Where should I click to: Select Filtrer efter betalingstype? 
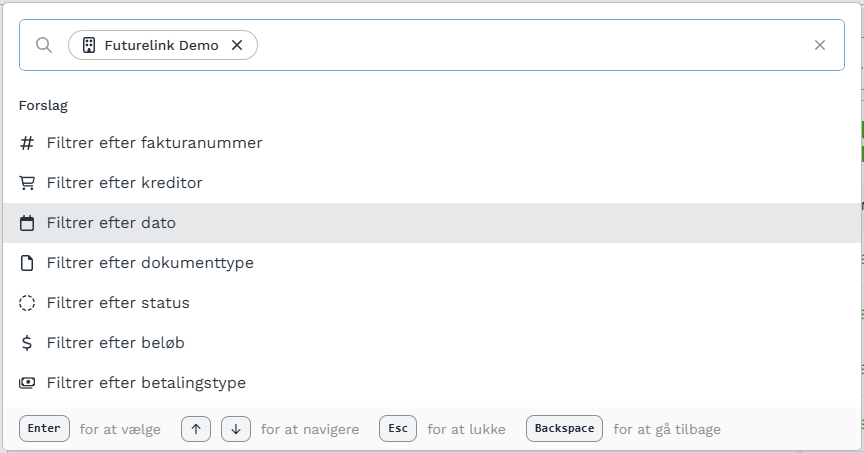pyautogui.click(x=432, y=383)
